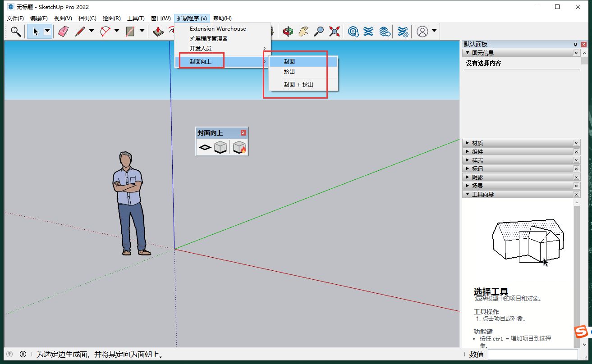Click the Pencil line tool
This screenshot has width=592, height=364.
pos(80,31)
